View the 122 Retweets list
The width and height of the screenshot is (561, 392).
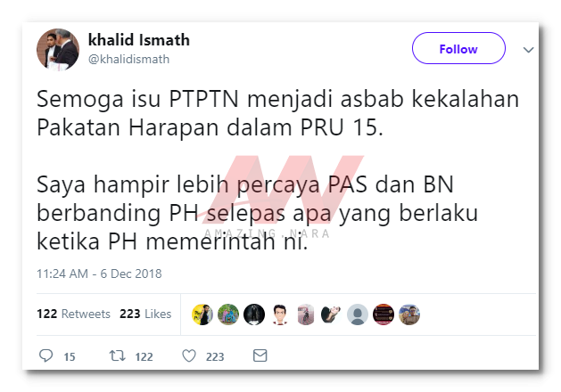[x=73, y=314]
